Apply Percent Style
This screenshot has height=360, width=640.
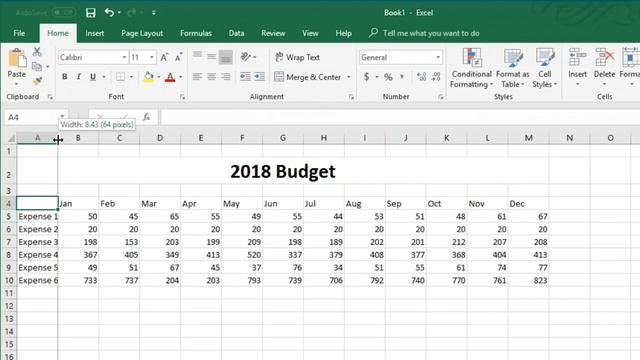point(388,77)
